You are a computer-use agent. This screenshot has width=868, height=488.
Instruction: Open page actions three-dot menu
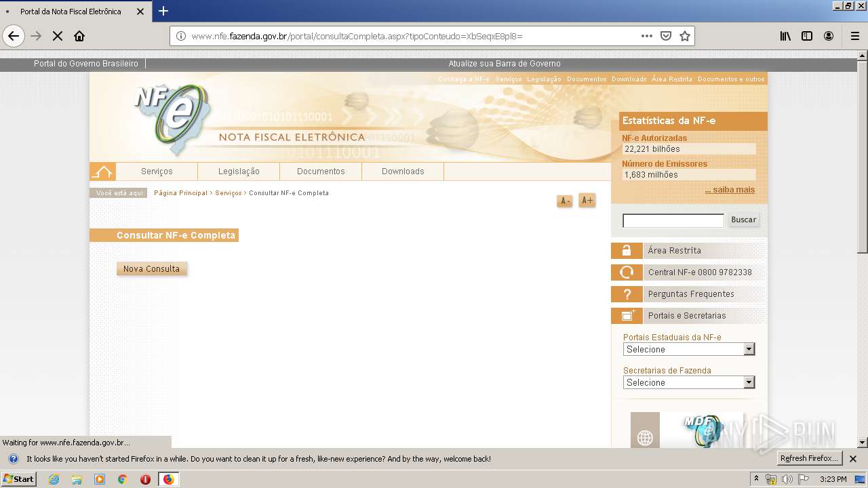[646, 36]
